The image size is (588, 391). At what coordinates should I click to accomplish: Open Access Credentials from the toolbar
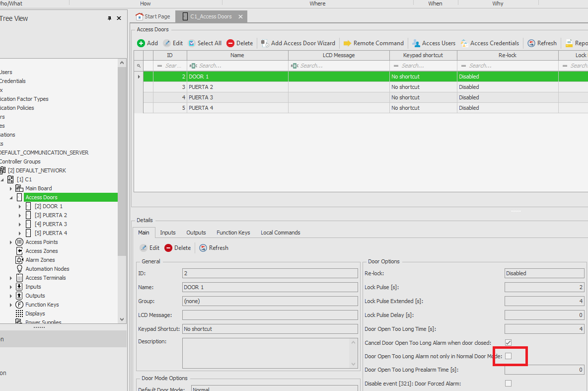point(490,43)
